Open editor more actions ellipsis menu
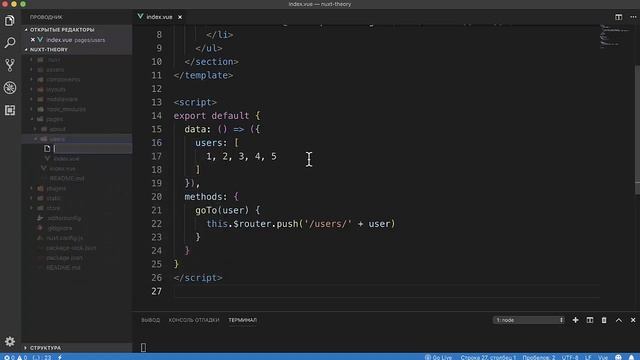The image size is (640, 360). pyautogui.click(x=633, y=17)
